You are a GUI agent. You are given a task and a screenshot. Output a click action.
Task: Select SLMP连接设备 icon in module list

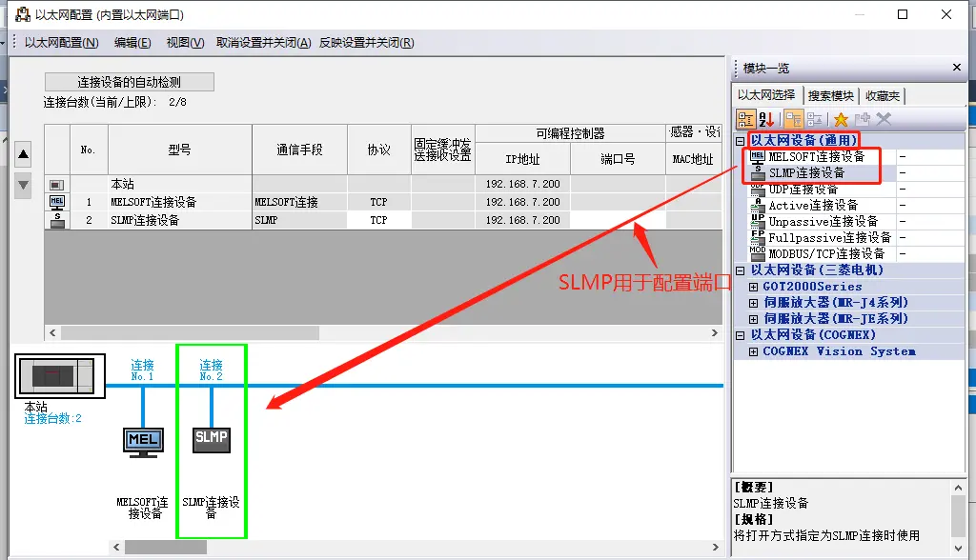pos(758,173)
